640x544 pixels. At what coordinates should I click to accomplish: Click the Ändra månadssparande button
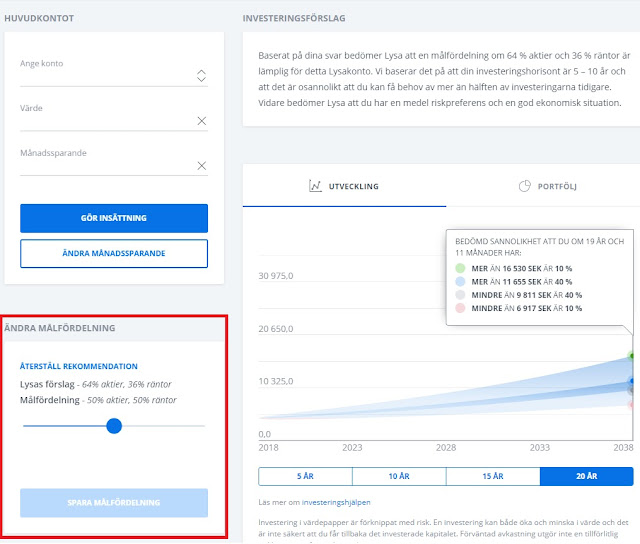click(x=114, y=253)
